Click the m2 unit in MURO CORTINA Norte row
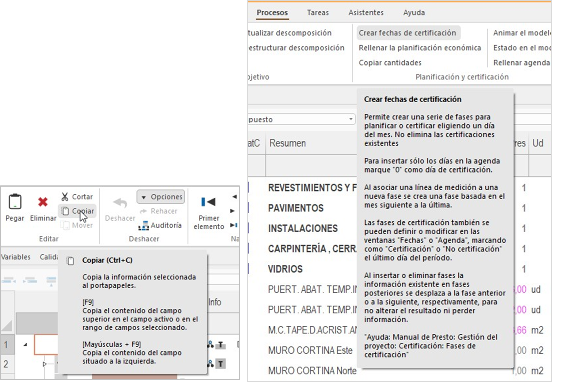Image resolution: width=564 pixels, height=392 pixels. click(x=537, y=371)
